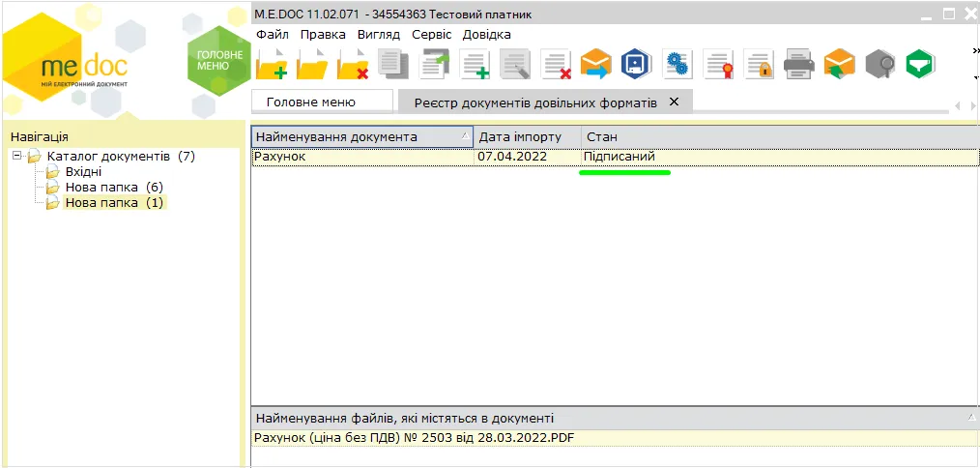Viewport: 980px width, 468px height.
Task: Close the Реєстр документів довільних форматів tab
Action: click(x=674, y=102)
